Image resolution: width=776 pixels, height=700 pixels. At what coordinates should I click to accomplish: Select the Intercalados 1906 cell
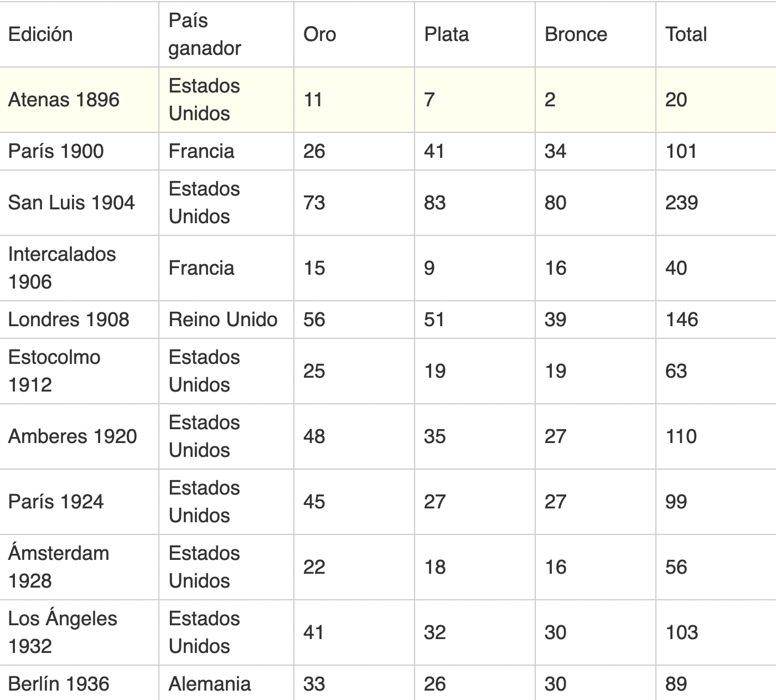click(79, 268)
